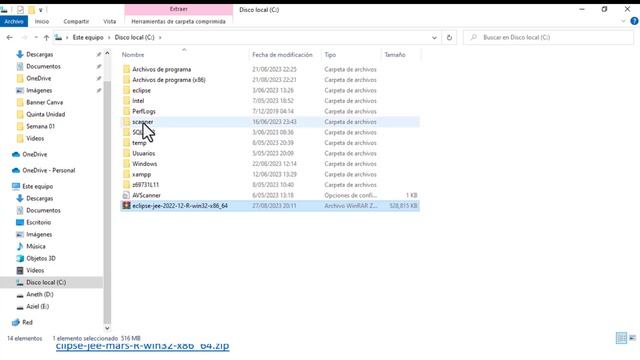
Task: Refresh the Disco local (C:) folder
Action: [x=449, y=38]
